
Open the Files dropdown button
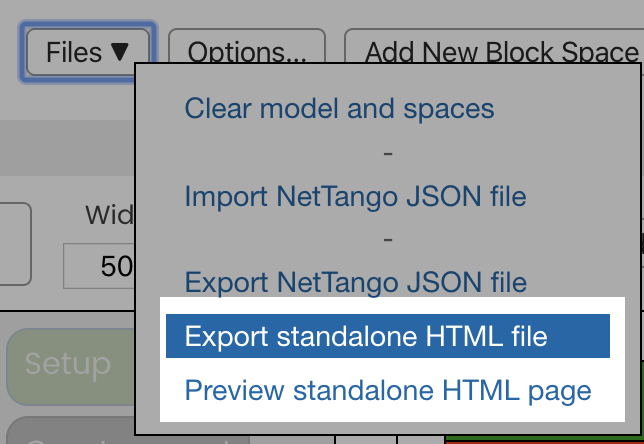pyautogui.click(x=87, y=52)
